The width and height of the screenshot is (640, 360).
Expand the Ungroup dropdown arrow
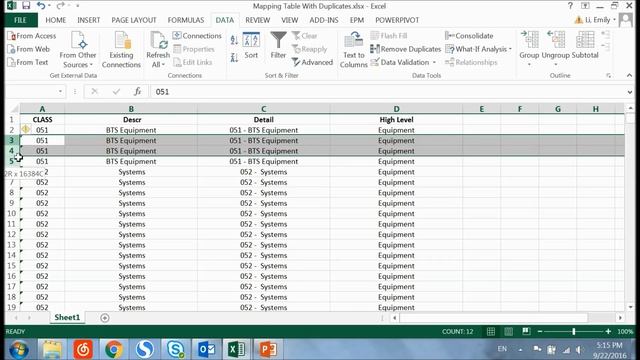tap(556, 65)
